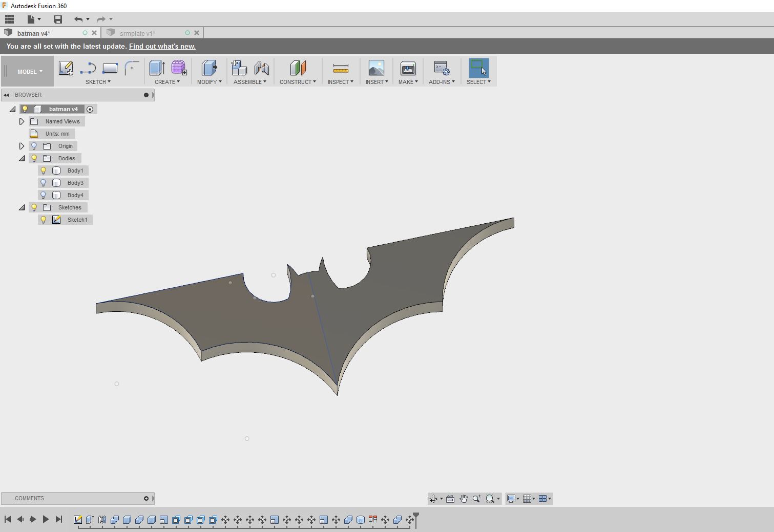
Task: Toggle visibility bulb of Body3
Action: pos(44,183)
